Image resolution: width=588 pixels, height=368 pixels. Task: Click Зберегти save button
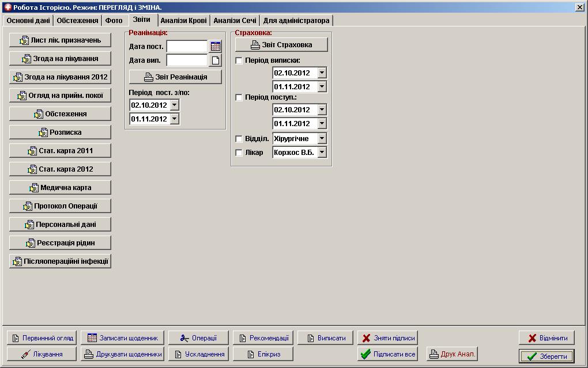click(x=546, y=356)
